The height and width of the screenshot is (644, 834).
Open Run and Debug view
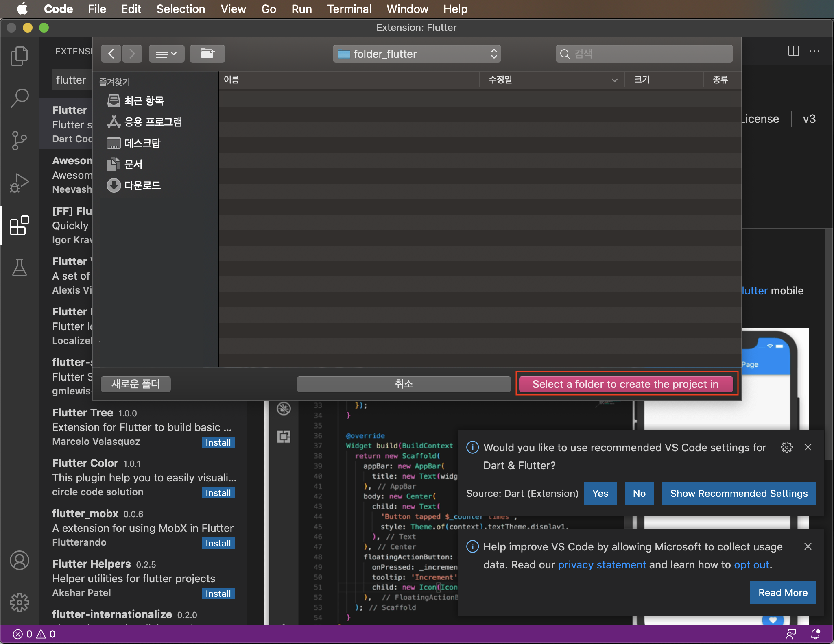(x=19, y=183)
